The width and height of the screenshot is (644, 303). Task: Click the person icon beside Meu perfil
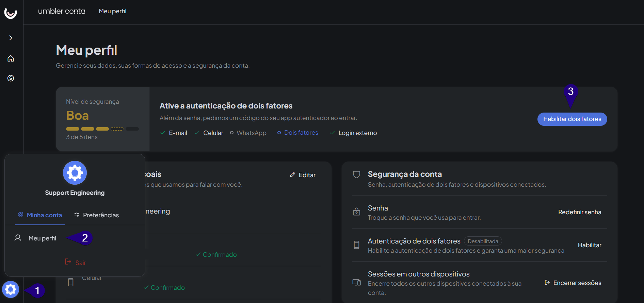coord(18,238)
